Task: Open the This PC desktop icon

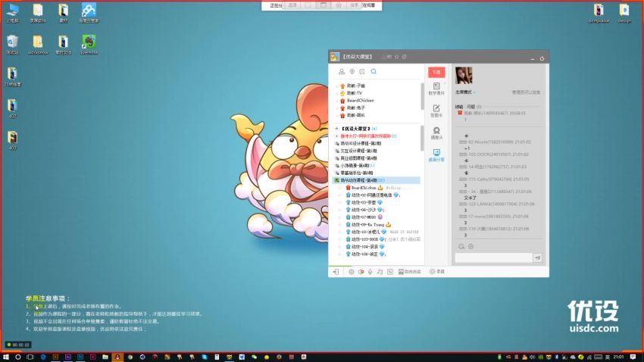Action: (12, 13)
